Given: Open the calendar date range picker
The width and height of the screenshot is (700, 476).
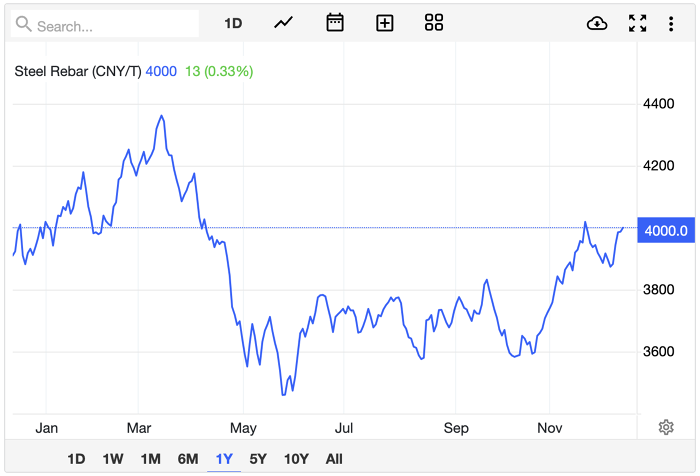Looking at the screenshot, I should pos(335,22).
